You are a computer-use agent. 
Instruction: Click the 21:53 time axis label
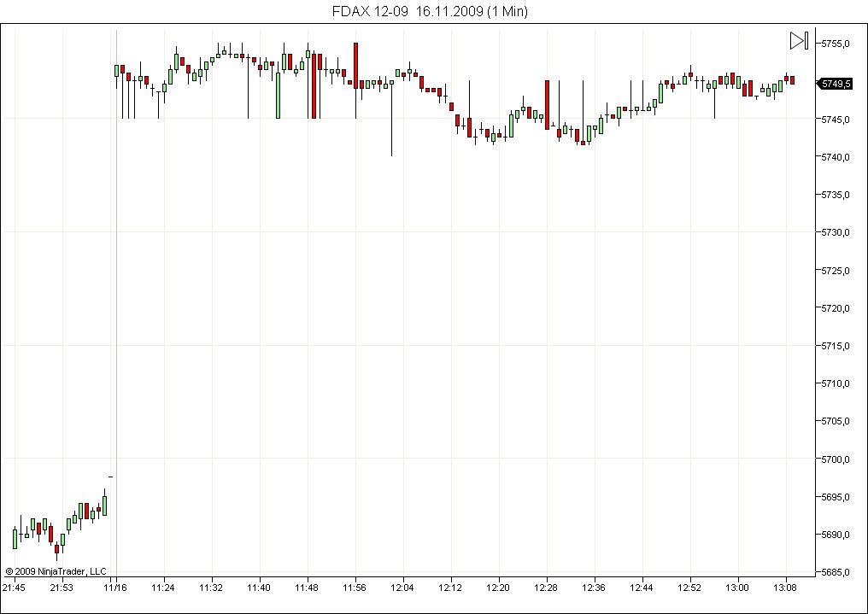62,588
